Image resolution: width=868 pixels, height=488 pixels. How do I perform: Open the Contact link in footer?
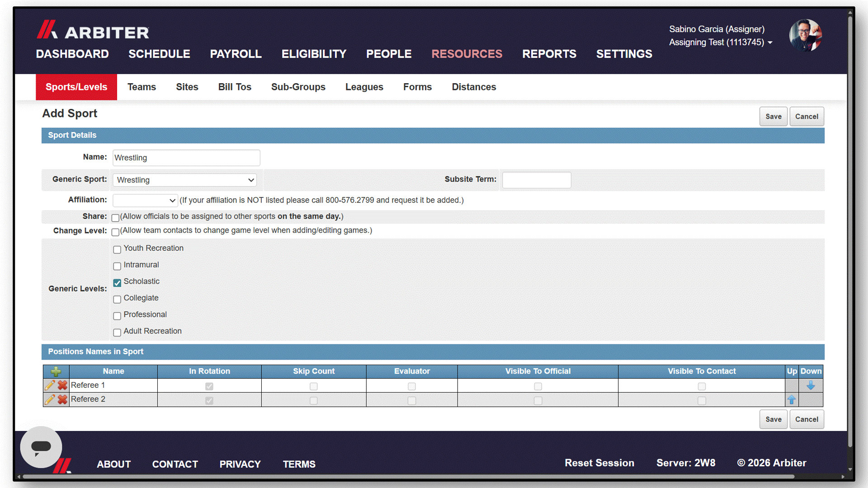pos(175,464)
